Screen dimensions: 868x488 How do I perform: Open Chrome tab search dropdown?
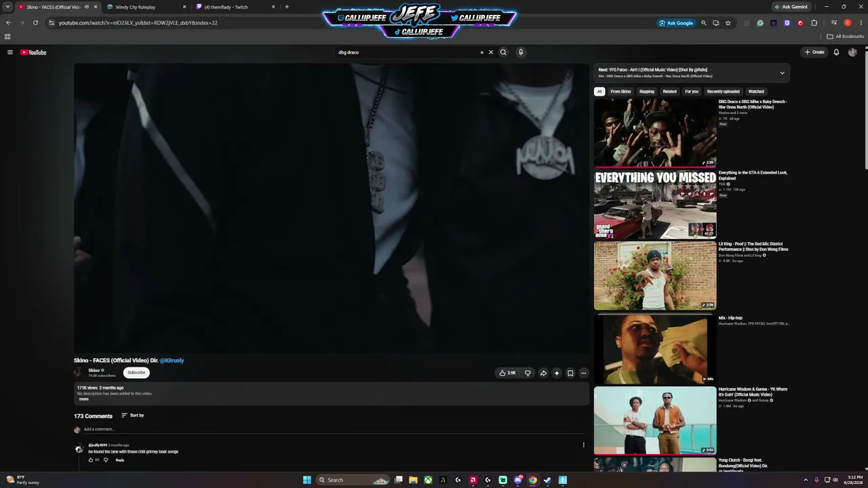tap(8, 7)
